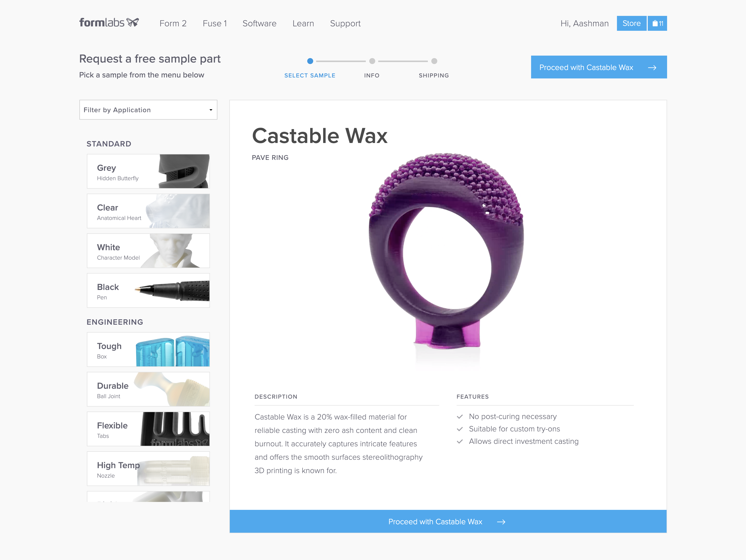Click the Filter by Application dropdown arrow

[x=211, y=110]
